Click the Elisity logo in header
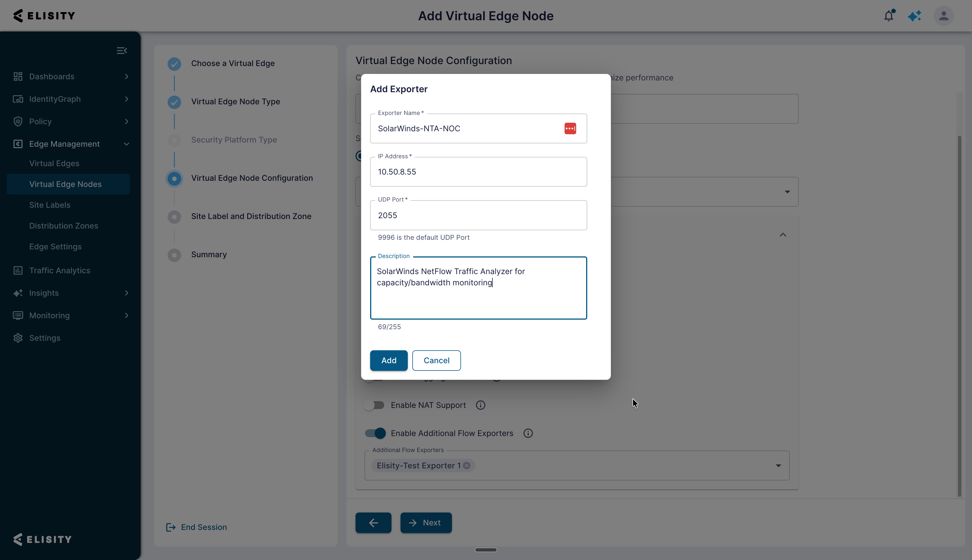The width and height of the screenshot is (972, 560). click(44, 16)
